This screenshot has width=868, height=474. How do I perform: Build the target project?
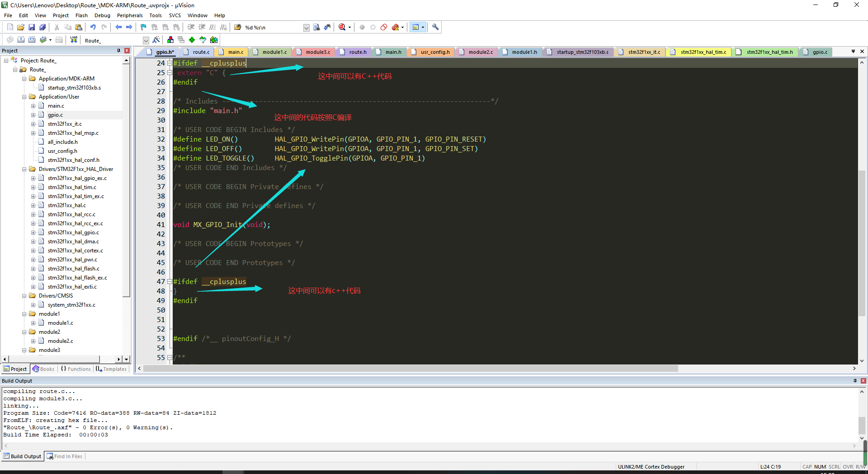click(21, 40)
